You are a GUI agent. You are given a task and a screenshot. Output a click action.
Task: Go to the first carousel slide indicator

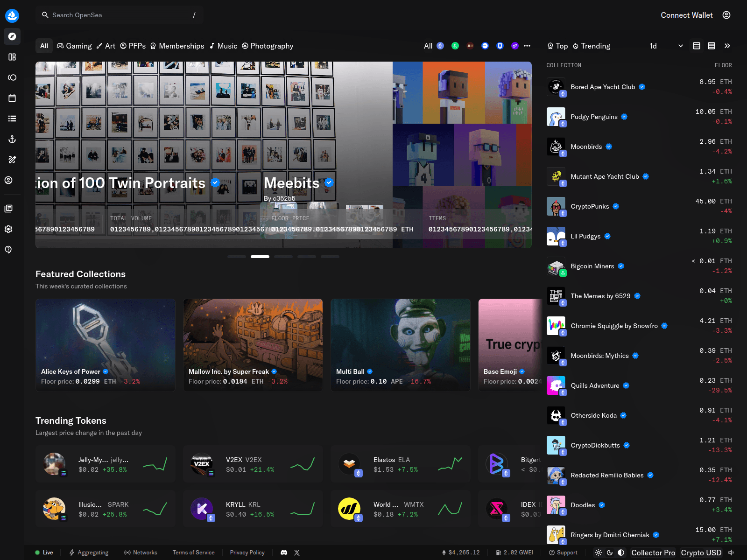pyautogui.click(x=237, y=257)
